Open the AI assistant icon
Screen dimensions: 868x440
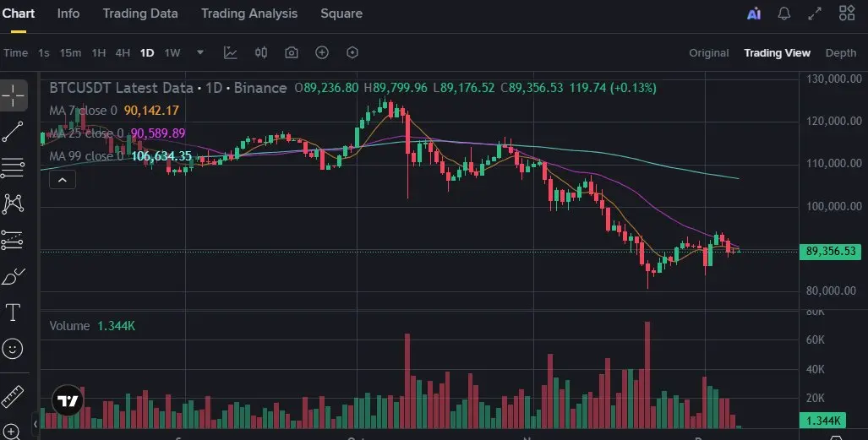(x=753, y=14)
